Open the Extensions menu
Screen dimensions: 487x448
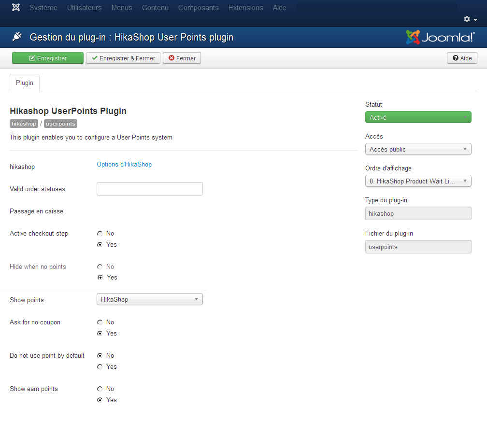[245, 8]
